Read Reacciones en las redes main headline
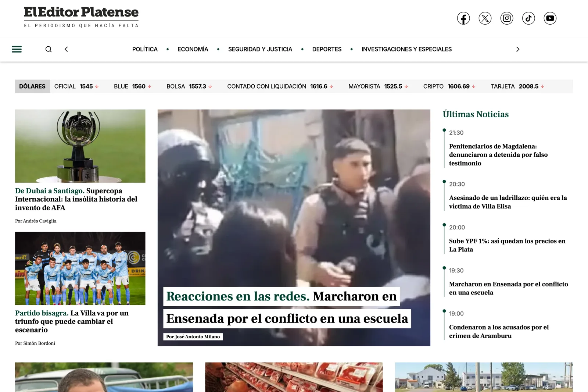 click(x=287, y=307)
